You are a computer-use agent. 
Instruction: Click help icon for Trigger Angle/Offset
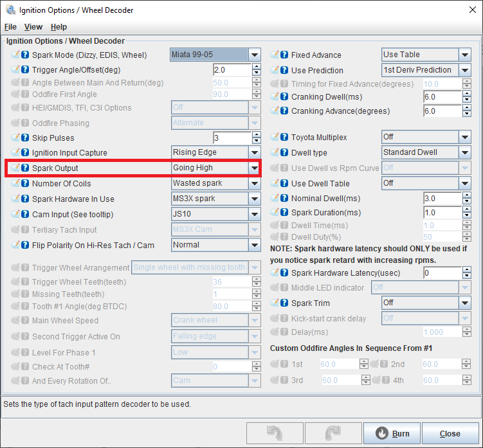[25, 69]
